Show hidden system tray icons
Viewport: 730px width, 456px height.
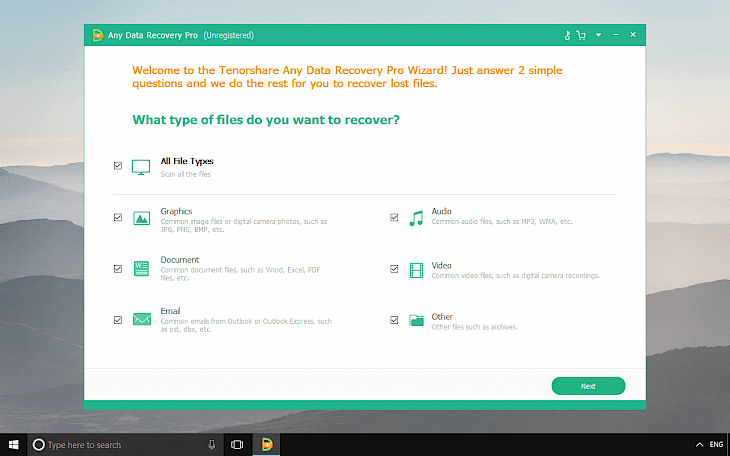point(699,445)
